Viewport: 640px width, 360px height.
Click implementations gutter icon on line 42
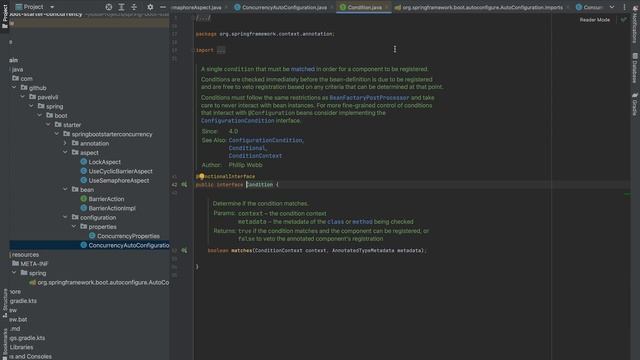tap(184, 184)
